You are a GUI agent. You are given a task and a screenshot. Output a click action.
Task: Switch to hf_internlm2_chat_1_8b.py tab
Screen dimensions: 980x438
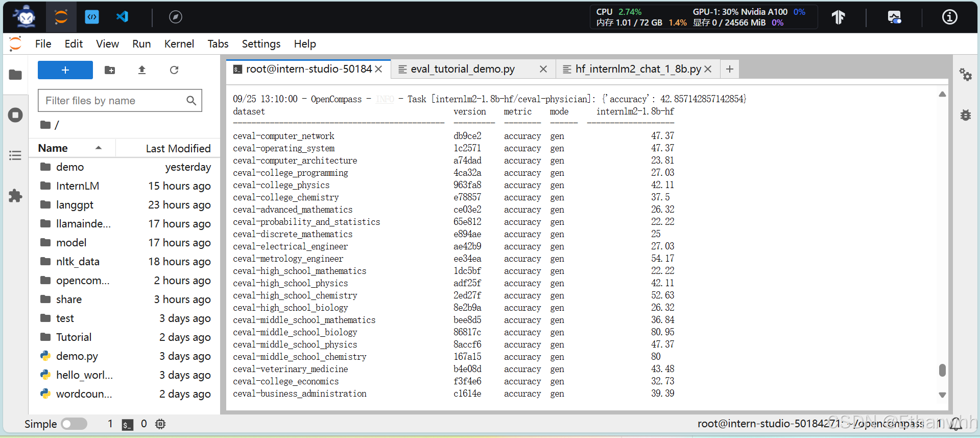point(638,69)
